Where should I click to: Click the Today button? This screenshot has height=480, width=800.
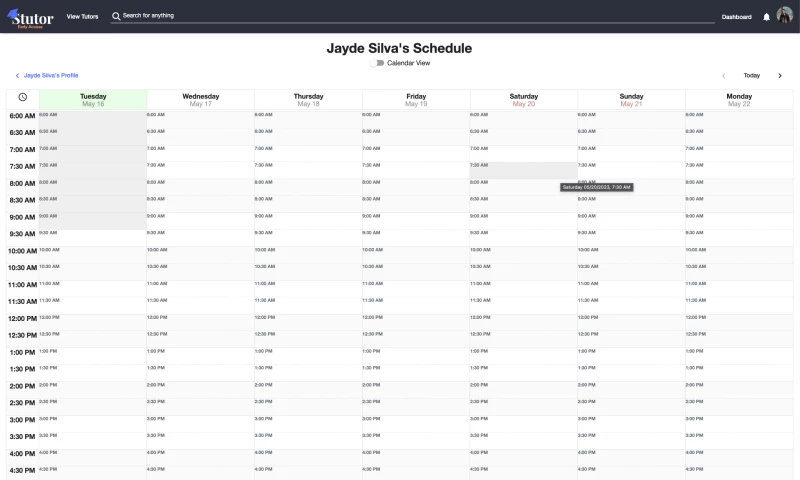(751, 76)
